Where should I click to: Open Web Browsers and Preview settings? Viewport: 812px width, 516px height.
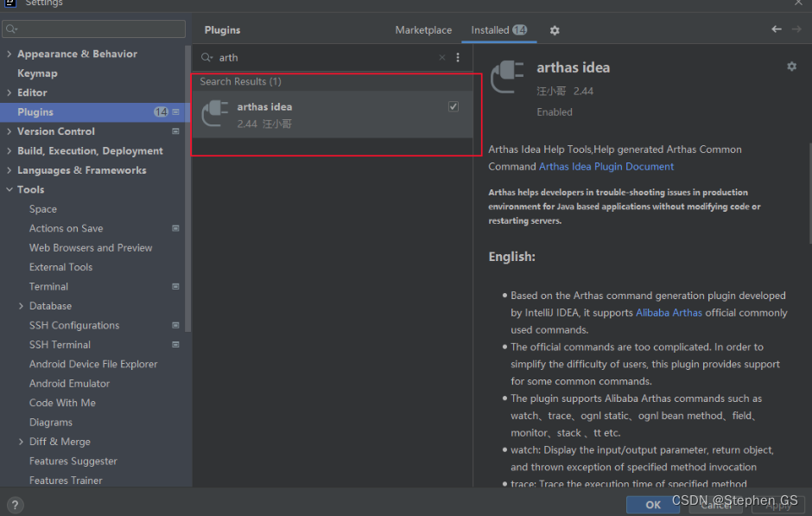pyautogui.click(x=91, y=248)
